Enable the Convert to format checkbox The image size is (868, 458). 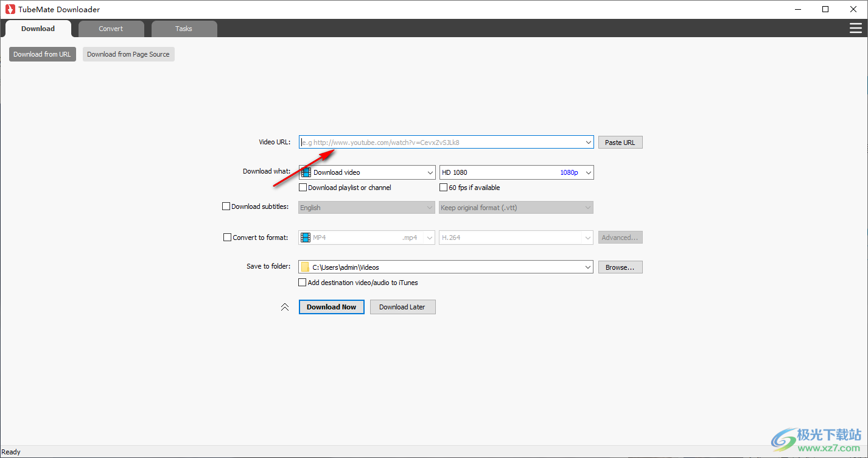click(x=228, y=238)
